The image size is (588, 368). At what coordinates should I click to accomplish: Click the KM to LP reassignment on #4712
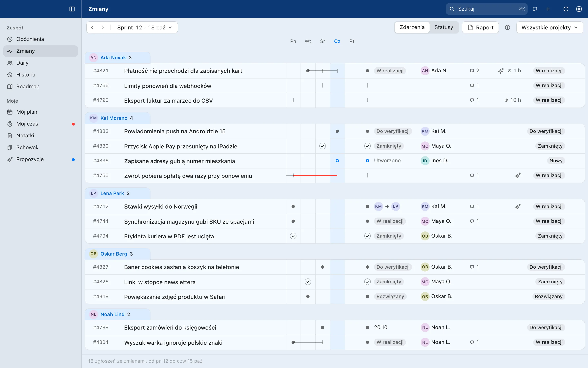(x=387, y=206)
